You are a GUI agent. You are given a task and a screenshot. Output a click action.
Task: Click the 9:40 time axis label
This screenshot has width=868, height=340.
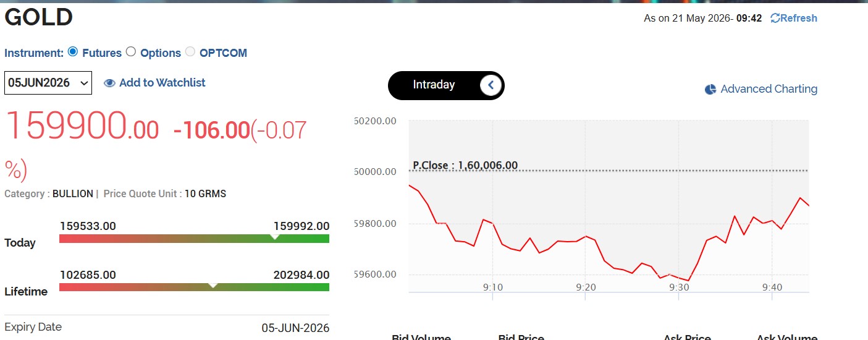pos(772,287)
